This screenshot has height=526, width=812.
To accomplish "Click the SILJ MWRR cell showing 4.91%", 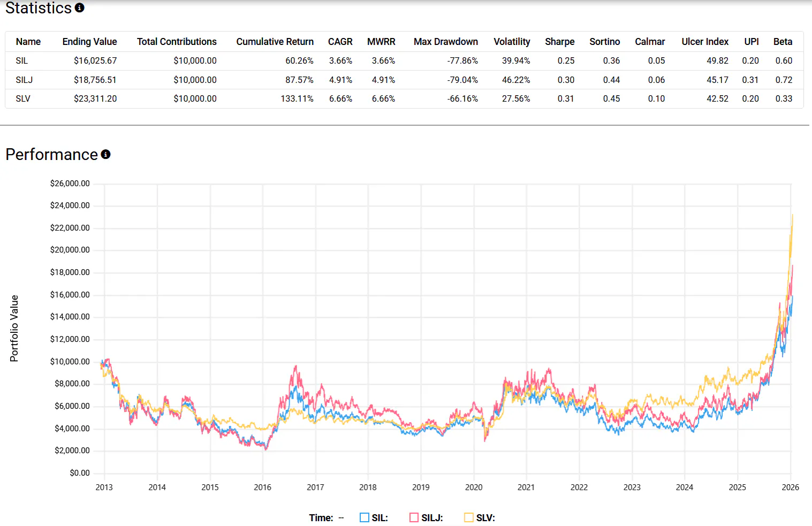I will click(x=384, y=80).
